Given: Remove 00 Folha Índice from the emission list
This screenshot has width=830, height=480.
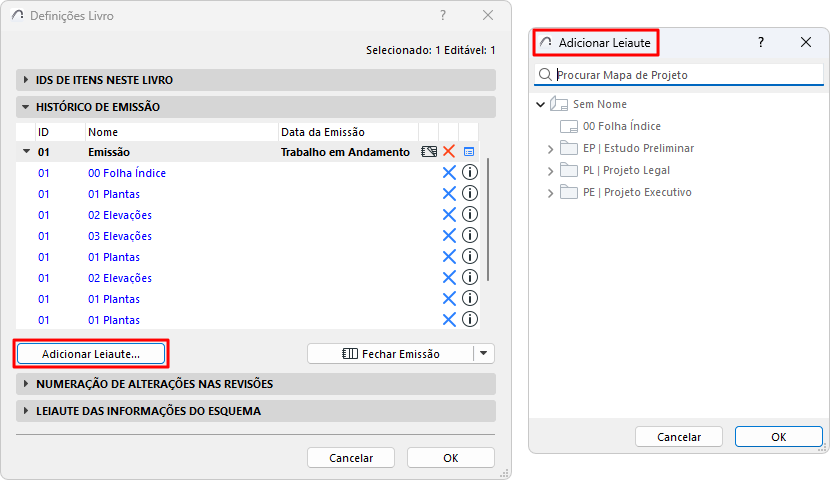Looking at the screenshot, I should 449,173.
